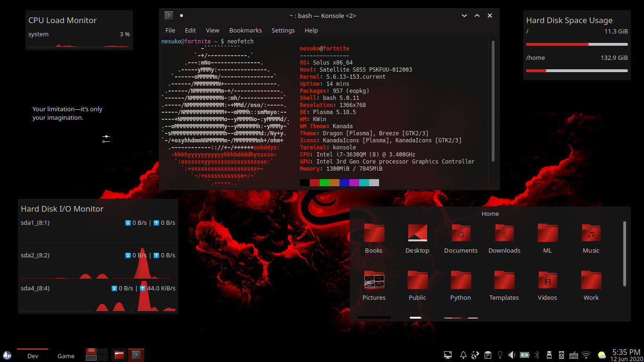Viewport: 644px width, 362px height.
Task: Open the Templates folder
Action: (x=504, y=286)
